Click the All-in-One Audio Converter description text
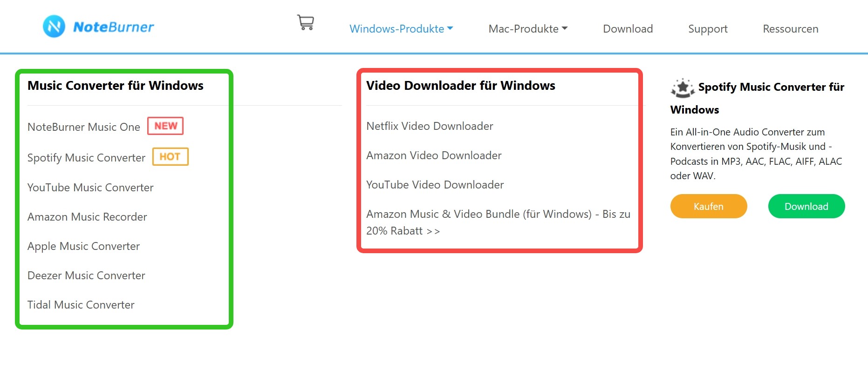 pyautogui.click(x=756, y=154)
